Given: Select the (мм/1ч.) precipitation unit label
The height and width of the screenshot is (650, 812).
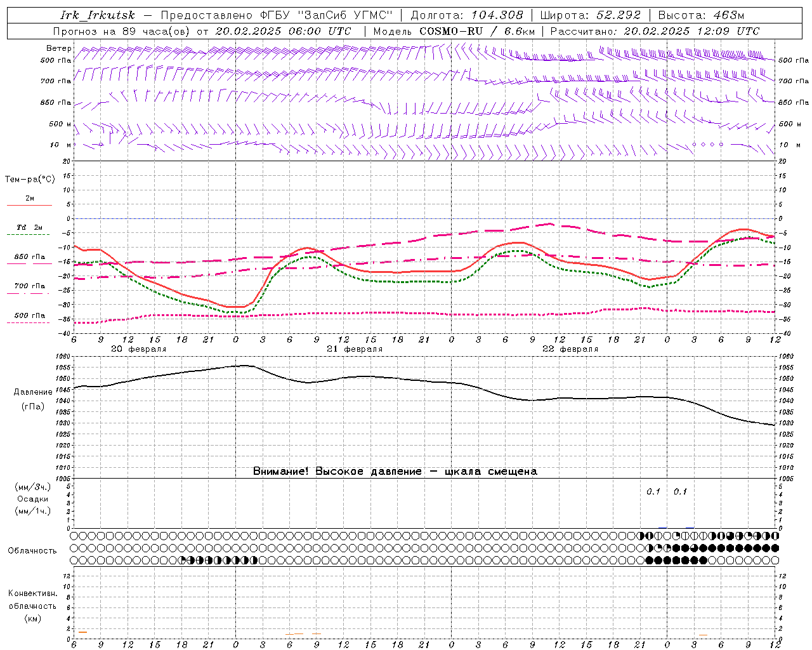Looking at the screenshot, I should click(x=33, y=511).
